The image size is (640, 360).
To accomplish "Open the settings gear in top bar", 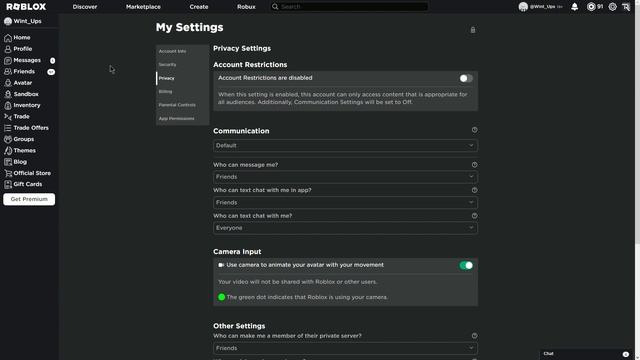I will [612, 7].
